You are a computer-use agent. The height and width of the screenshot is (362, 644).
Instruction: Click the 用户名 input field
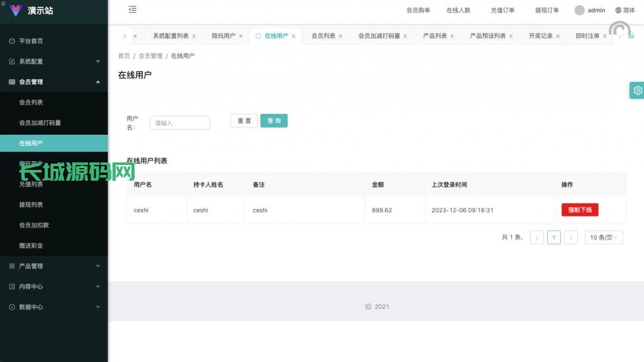[x=180, y=123]
